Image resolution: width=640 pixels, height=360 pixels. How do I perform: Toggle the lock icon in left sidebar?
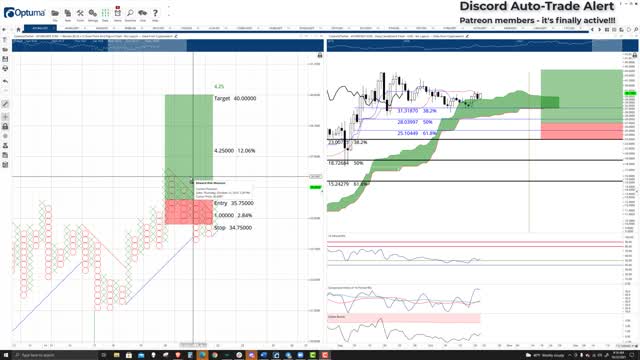point(5,127)
